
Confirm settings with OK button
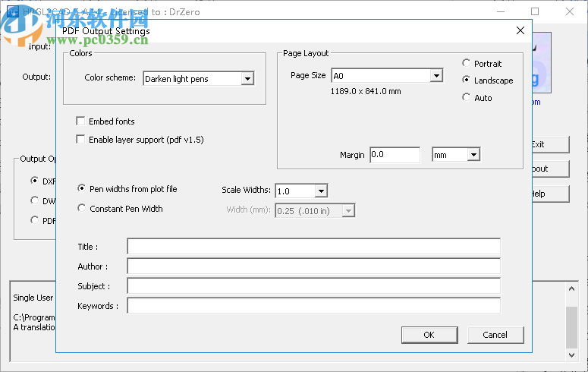click(x=429, y=335)
